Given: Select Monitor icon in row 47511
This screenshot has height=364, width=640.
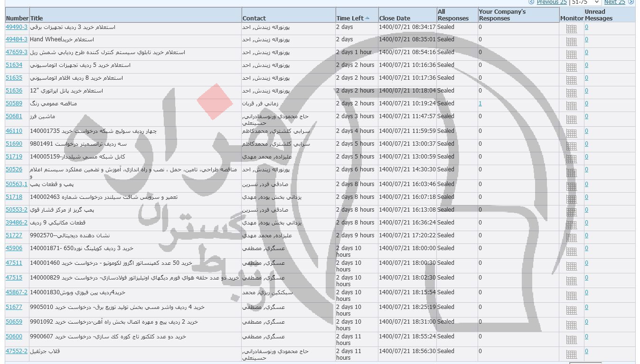Looking at the screenshot, I should click(x=571, y=265).
